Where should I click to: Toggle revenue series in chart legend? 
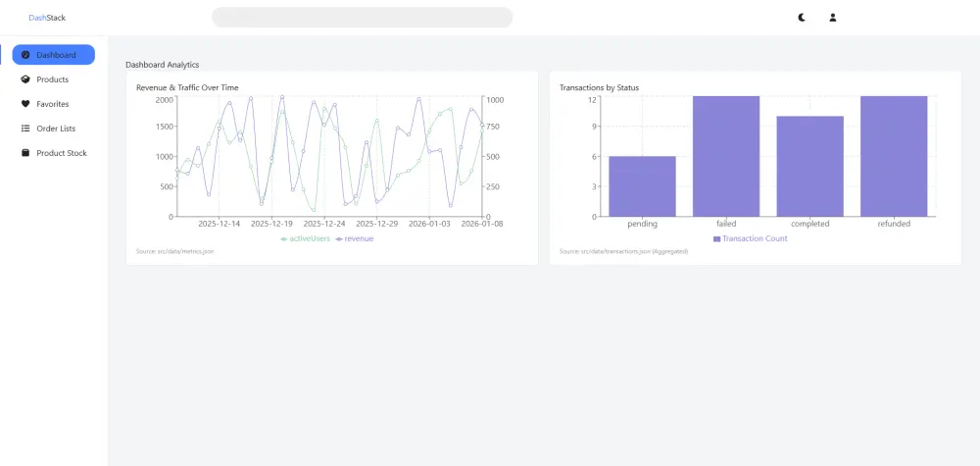point(358,238)
